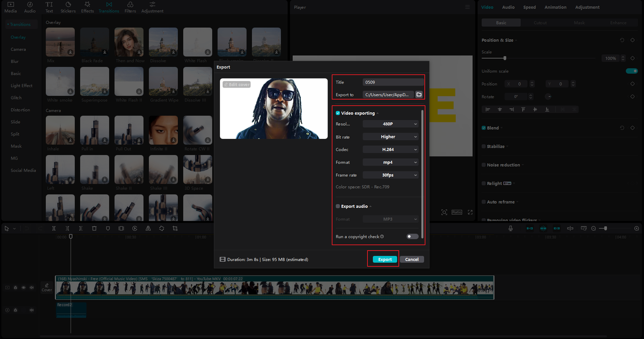Toggle the Video exporting checkbox
Image resolution: width=644 pixels, height=339 pixels.
pos(338,113)
